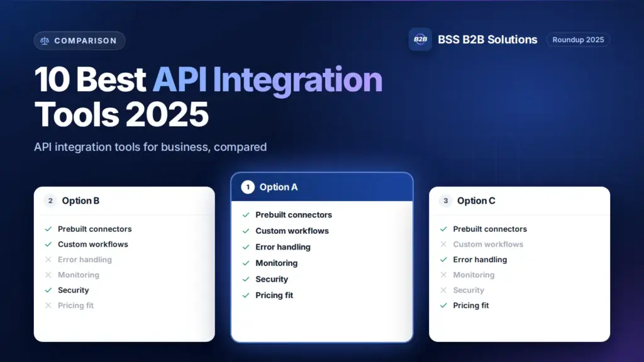
Task: Click 'Error handling' text in Option C
Action: [480, 260]
